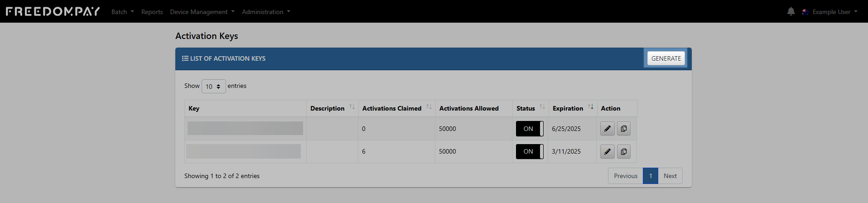Copy the key expiring 3/11/2025
Screen dimensions: 868x203
(624, 151)
